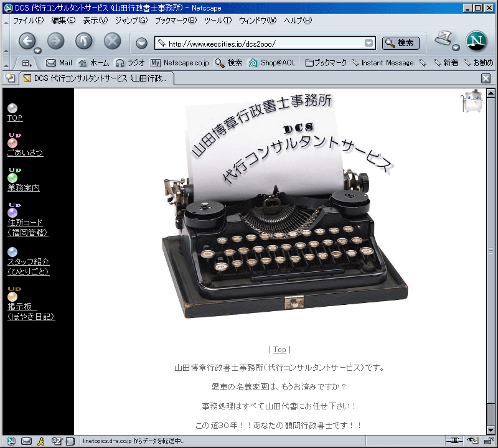Screen dimensions: 498x448
Task: Click the Print icon in toolbar
Action: coord(443,39)
